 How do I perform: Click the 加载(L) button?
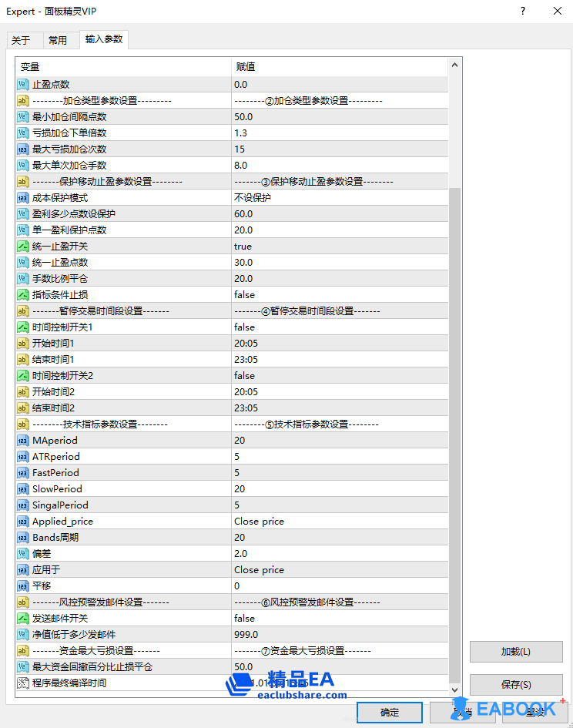pyautogui.click(x=516, y=652)
